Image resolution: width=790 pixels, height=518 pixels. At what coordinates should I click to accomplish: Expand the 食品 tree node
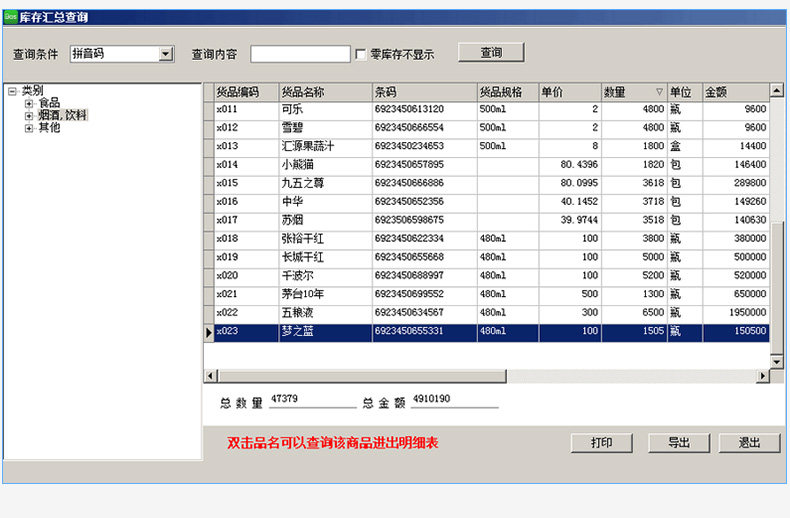pyautogui.click(x=29, y=103)
